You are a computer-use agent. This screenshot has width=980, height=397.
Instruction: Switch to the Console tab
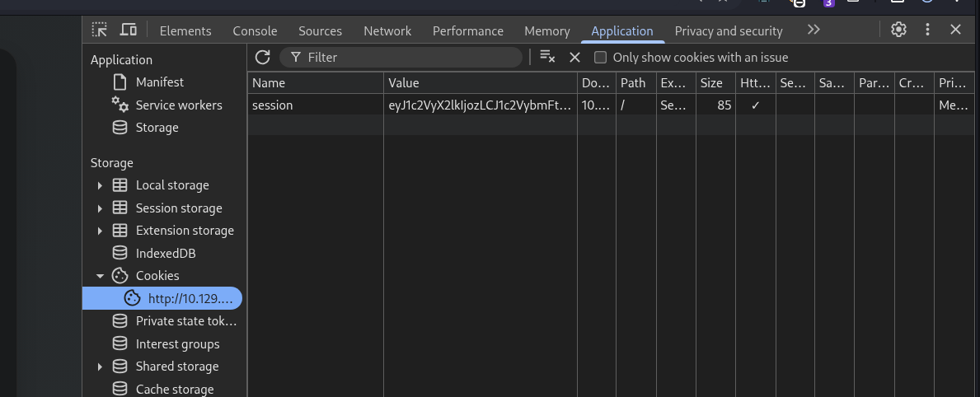pos(255,30)
